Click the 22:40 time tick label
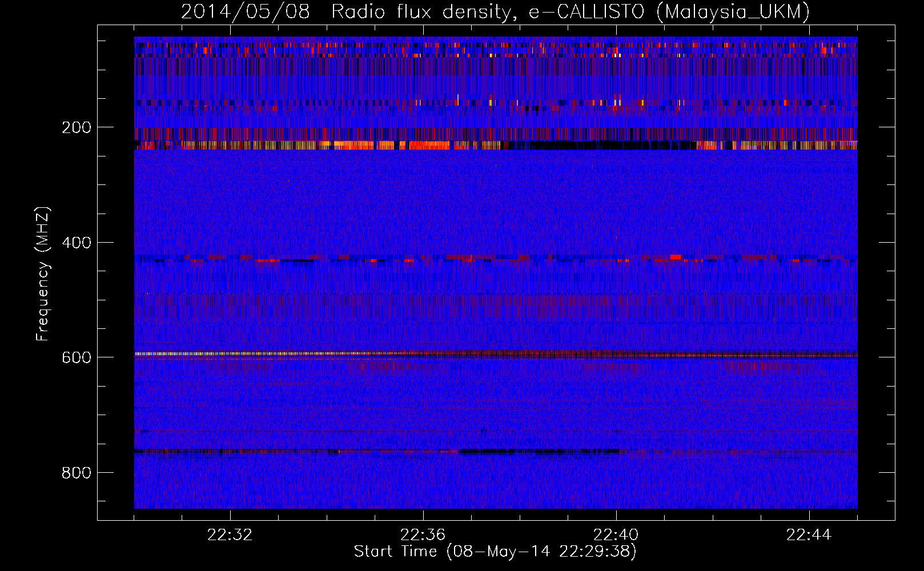The width and height of the screenshot is (924, 571). click(x=616, y=535)
